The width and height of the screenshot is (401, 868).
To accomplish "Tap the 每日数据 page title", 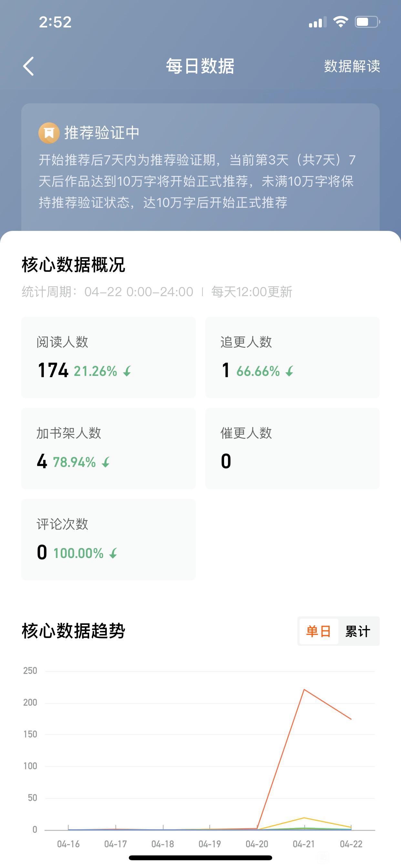I will click(200, 66).
